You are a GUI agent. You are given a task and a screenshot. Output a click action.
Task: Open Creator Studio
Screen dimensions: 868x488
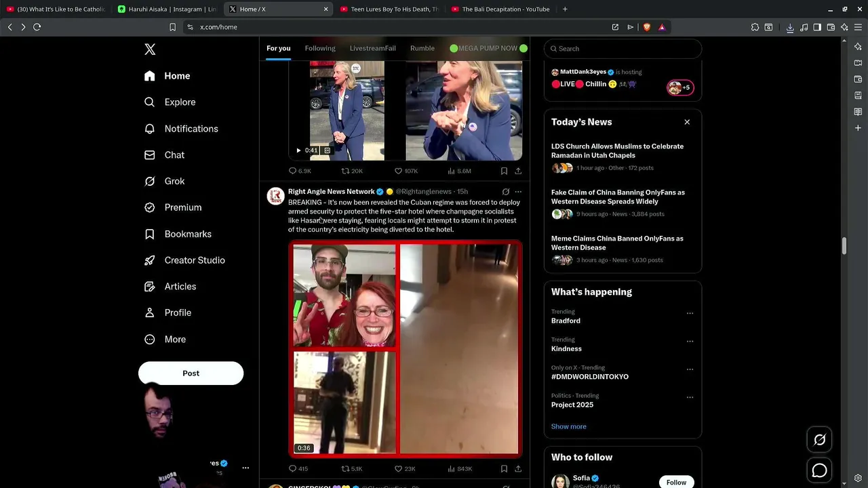(184, 260)
